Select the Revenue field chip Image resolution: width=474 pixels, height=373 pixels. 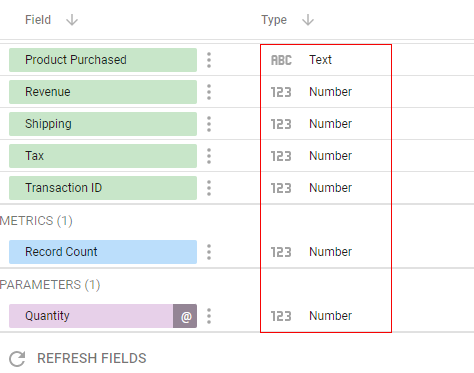point(103,92)
